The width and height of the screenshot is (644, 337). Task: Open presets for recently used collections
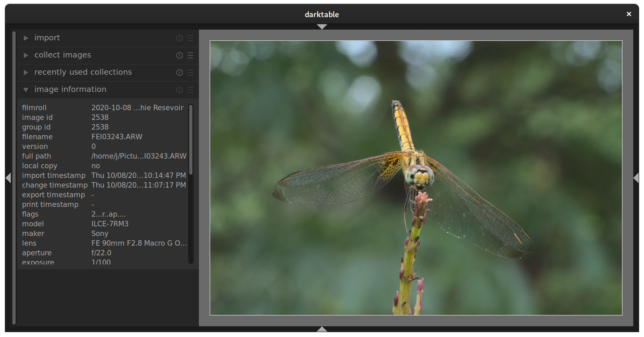[x=191, y=73]
